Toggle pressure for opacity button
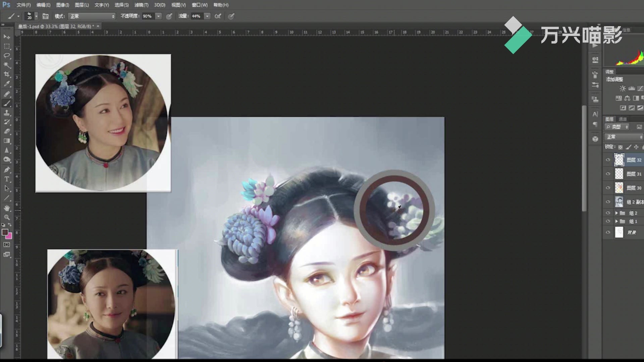Image resolution: width=644 pixels, height=362 pixels. 169,16
